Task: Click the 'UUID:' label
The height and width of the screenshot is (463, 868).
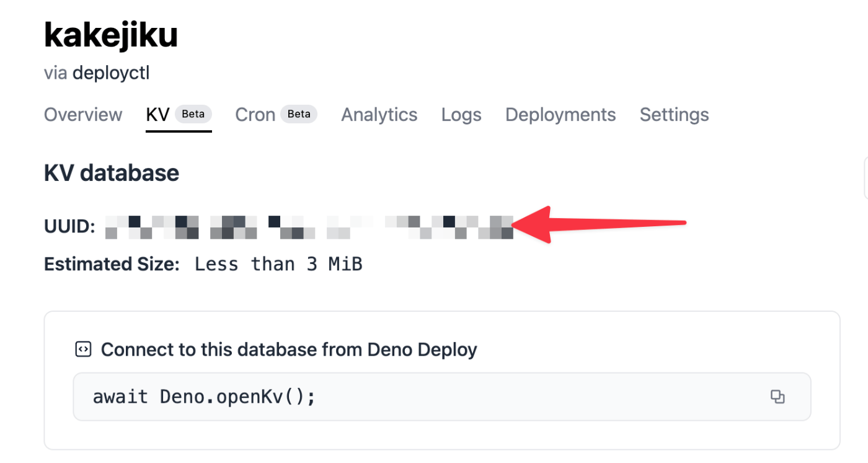Action: click(x=69, y=227)
